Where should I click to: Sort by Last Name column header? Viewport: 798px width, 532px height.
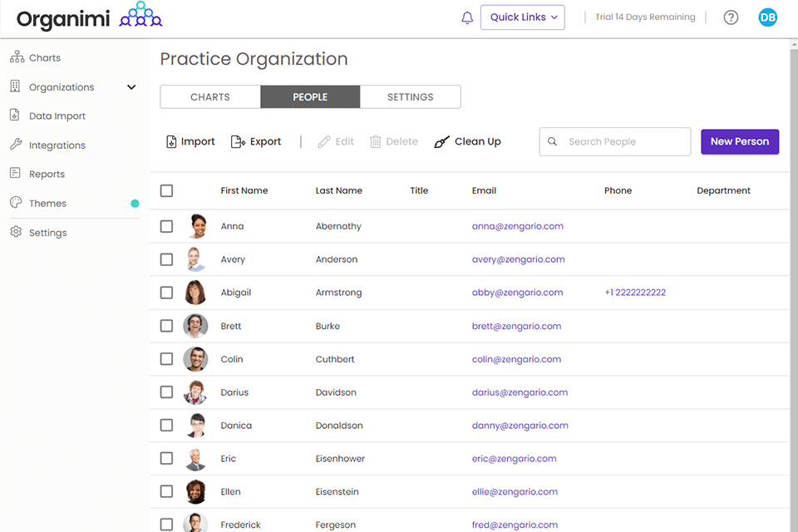point(339,190)
